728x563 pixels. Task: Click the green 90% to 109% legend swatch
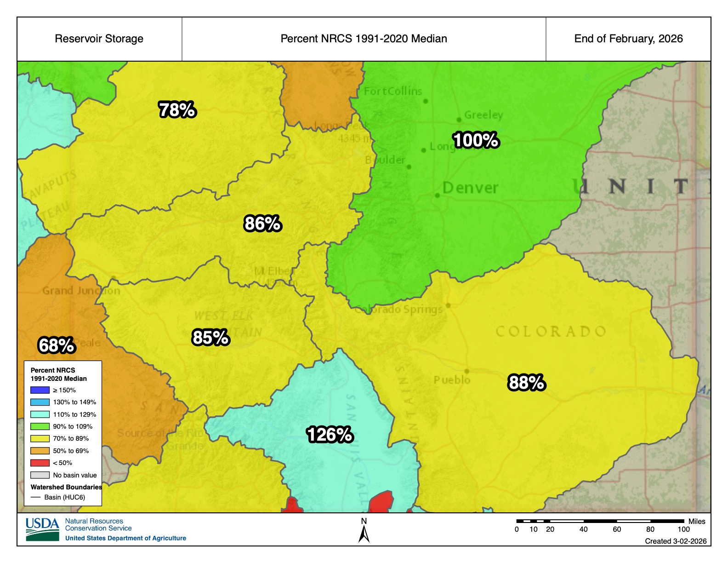coord(40,426)
